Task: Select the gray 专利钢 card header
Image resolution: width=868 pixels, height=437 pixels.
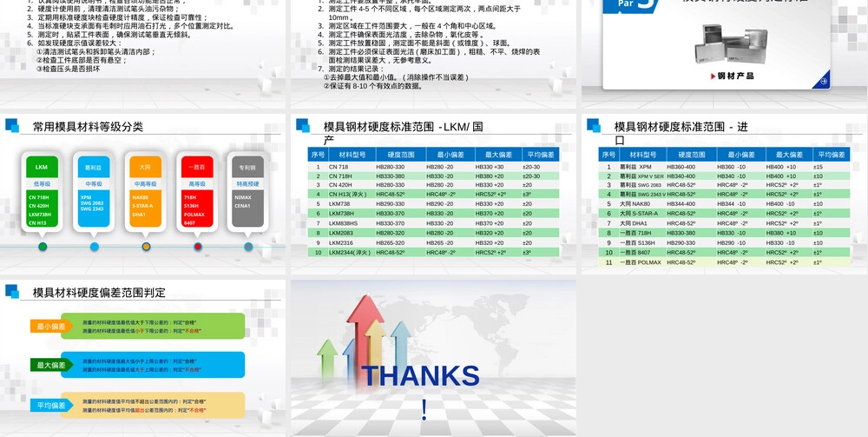Action: pos(248,168)
